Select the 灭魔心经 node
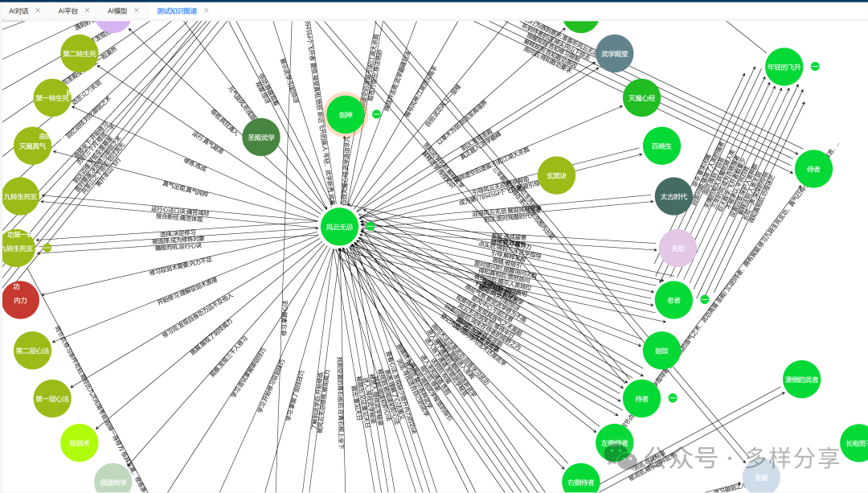 (x=641, y=97)
